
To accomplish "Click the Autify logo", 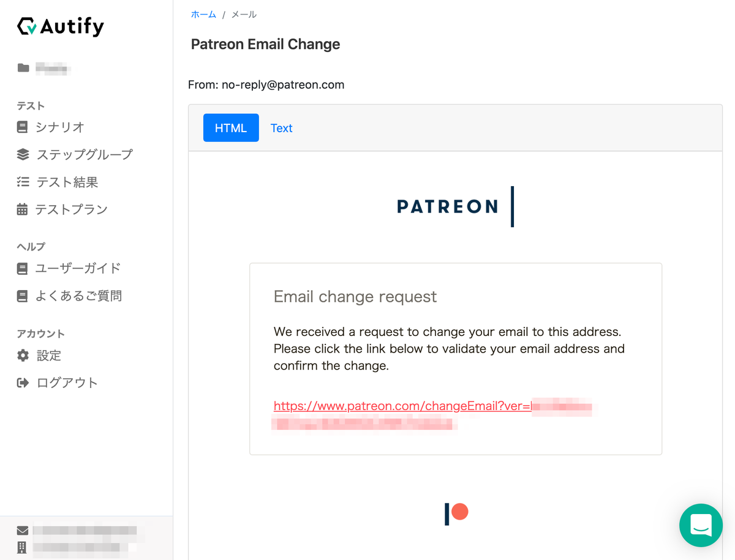I will click(60, 27).
